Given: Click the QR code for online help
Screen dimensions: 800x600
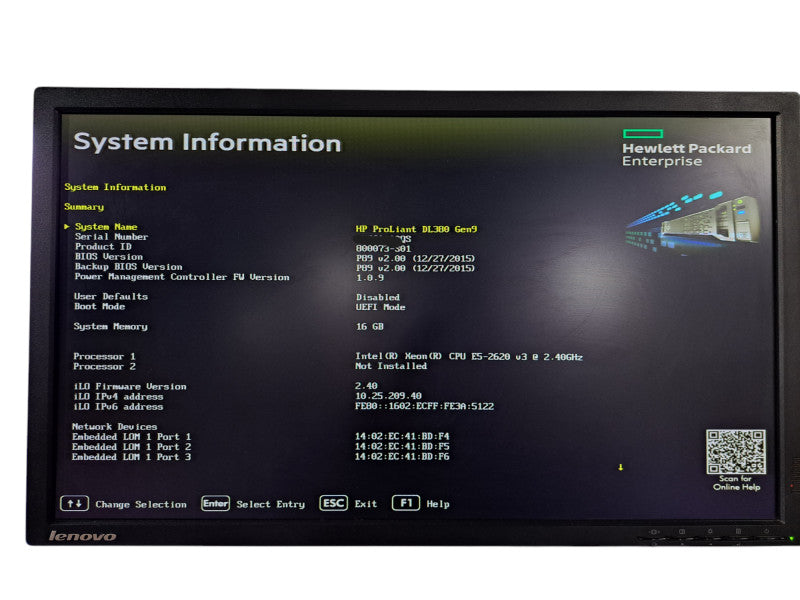Looking at the screenshot, I should (736, 452).
